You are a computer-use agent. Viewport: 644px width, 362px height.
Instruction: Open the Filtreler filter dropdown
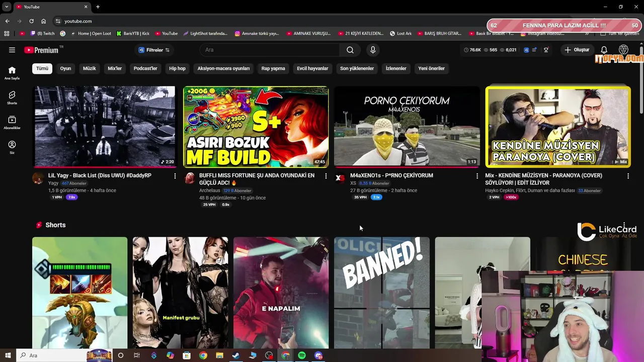pyautogui.click(x=154, y=50)
